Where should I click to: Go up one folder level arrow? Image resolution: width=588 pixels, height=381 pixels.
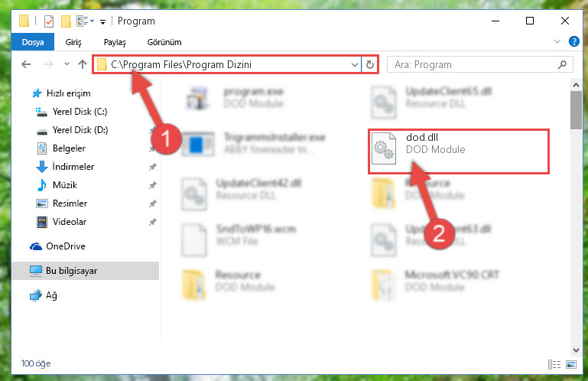point(83,64)
